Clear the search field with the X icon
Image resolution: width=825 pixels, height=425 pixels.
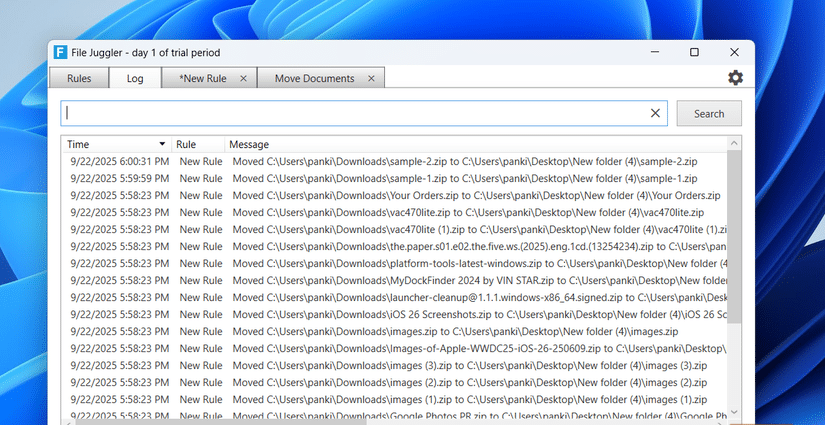click(x=655, y=113)
